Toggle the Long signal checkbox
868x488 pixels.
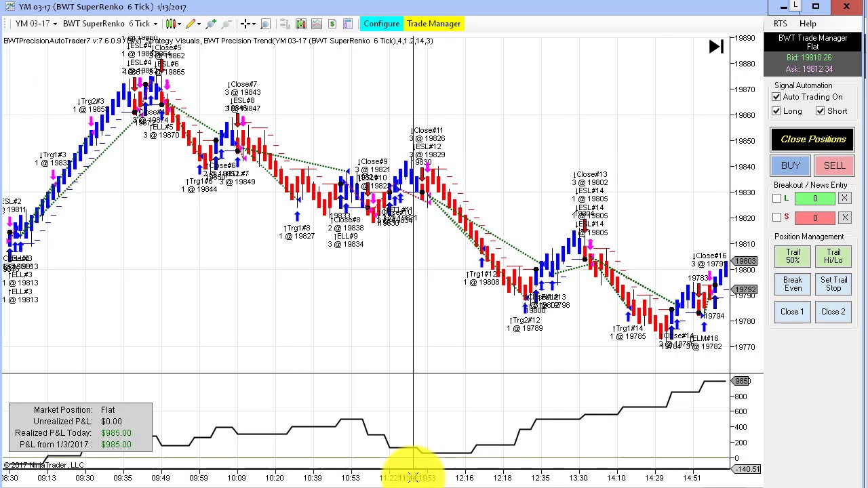pyautogui.click(x=776, y=111)
